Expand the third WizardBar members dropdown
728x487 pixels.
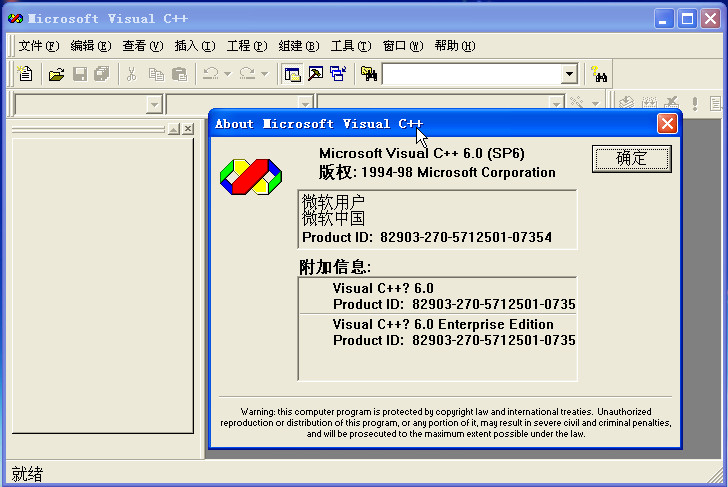coord(556,104)
